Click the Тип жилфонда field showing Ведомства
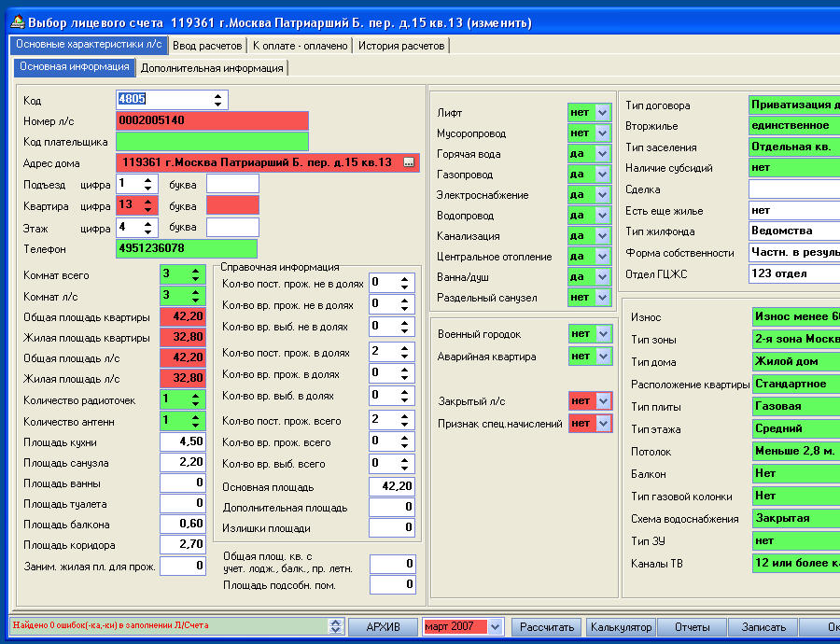 click(x=794, y=231)
